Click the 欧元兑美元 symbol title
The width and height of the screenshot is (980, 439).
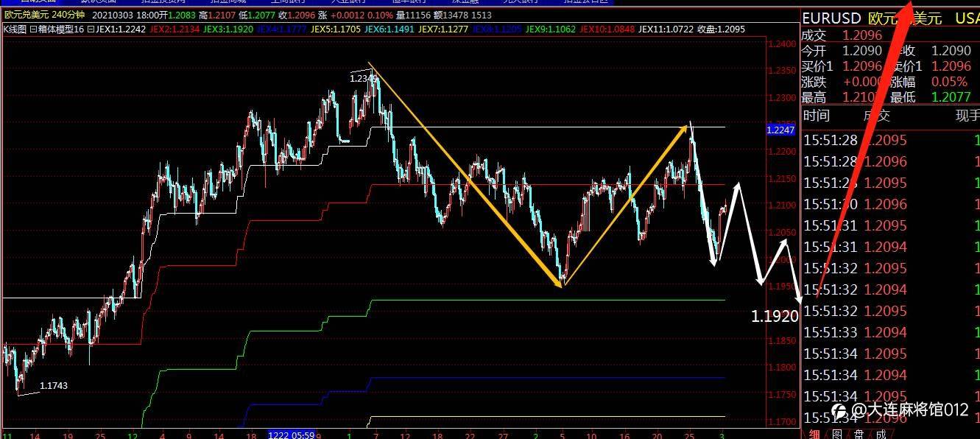click(x=27, y=15)
